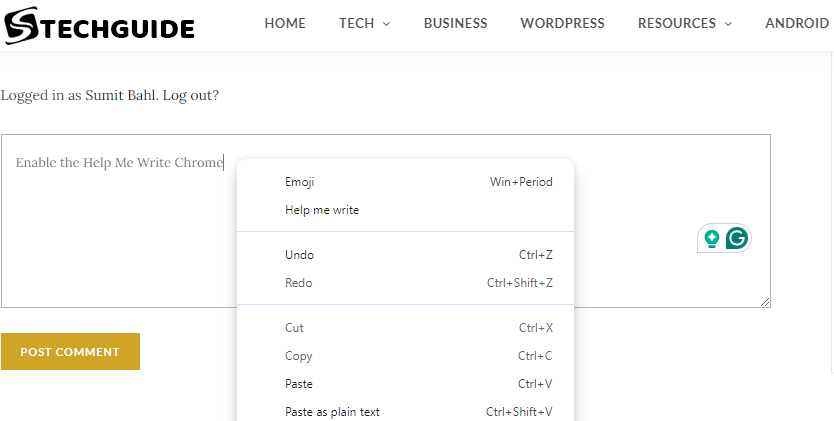Viewport: 834px width, 421px height.
Task: Open the BUSINESS nav item
Action: tap(455, 23)
